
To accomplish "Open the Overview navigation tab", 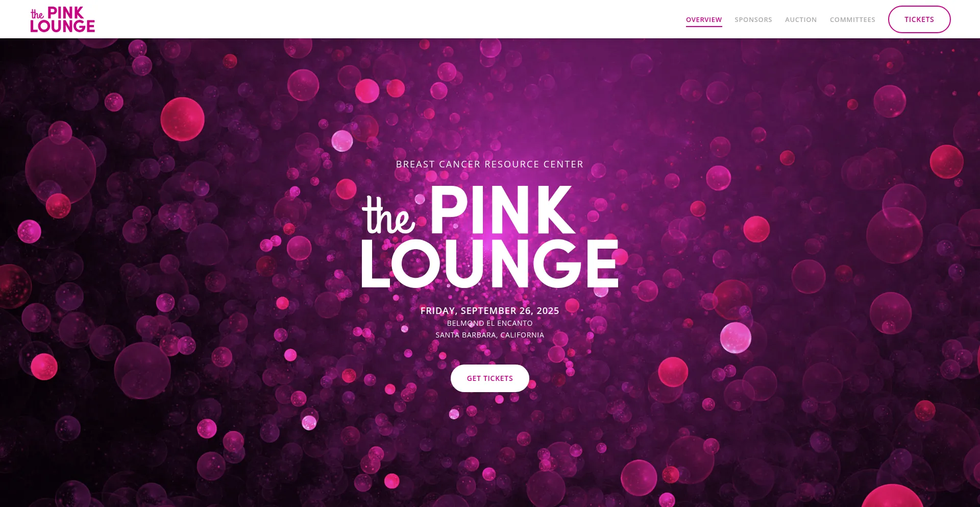I will [704, 20].
